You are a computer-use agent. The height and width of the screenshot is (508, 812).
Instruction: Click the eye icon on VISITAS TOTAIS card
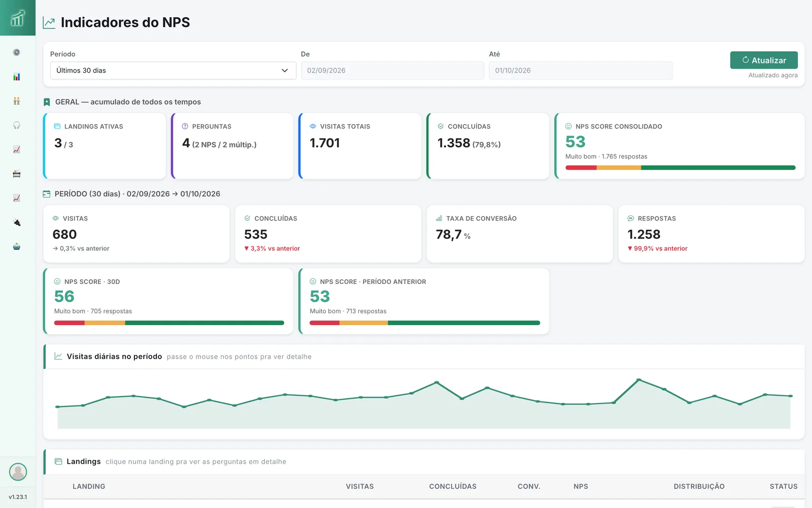pos(313,126)
